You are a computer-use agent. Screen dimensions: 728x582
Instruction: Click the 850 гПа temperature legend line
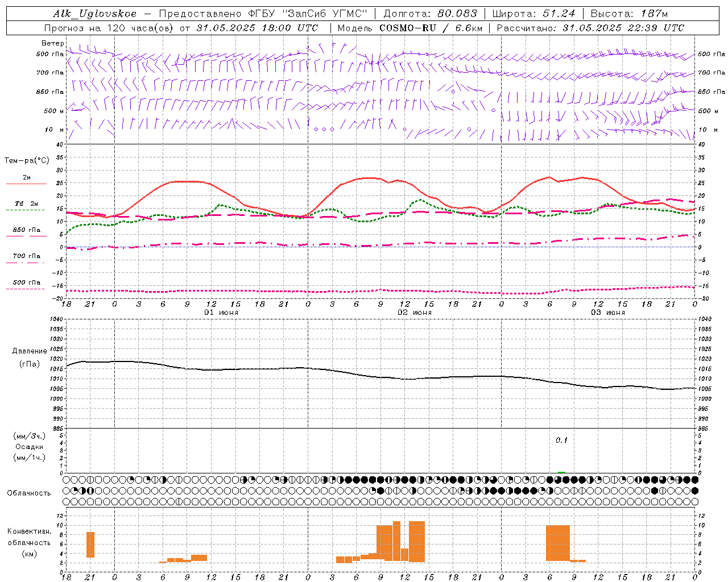pyautogui.click(x=25, y=236)
